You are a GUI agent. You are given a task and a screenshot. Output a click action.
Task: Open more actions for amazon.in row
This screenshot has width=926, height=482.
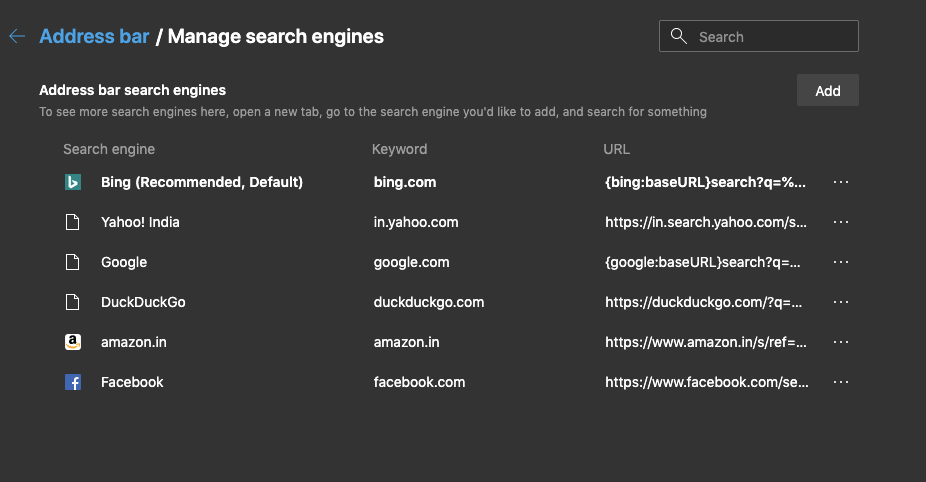(x=841, y=342)
